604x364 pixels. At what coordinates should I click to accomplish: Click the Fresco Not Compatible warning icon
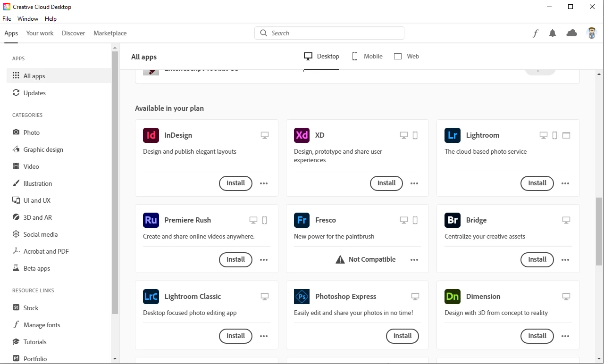click(x=340, y=259)
